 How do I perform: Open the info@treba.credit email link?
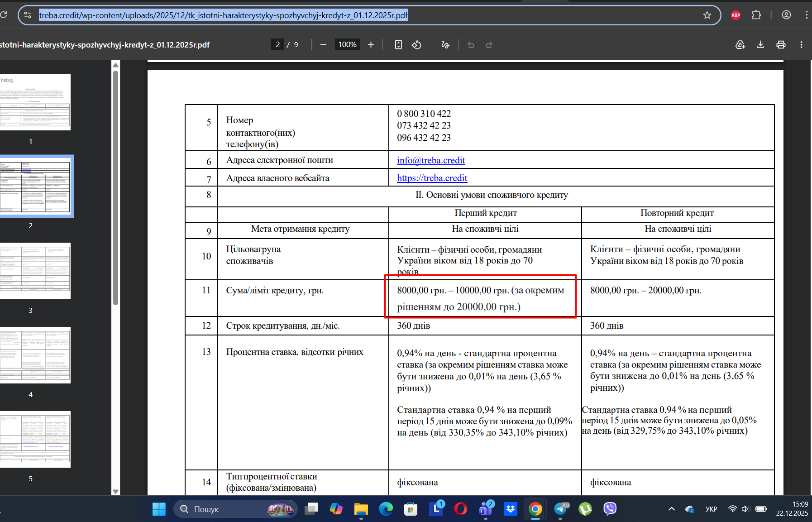click(431, 160)
